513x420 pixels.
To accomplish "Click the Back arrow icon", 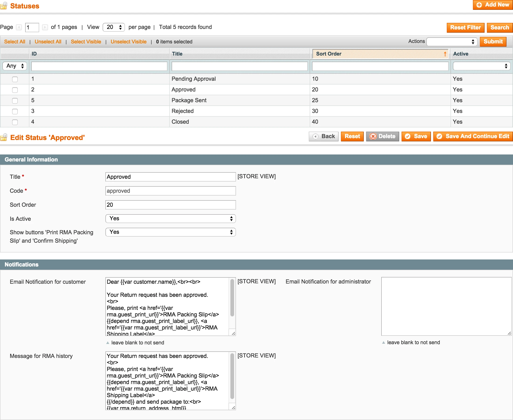I will [x=315, y=136].
